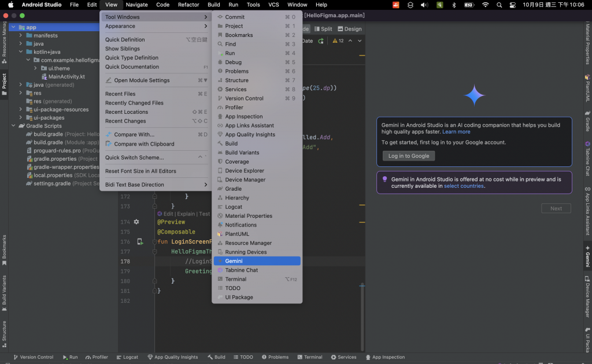The image size is (592, 364).
Task: Switch editor to Design view
Action: (x=350, y=29)
